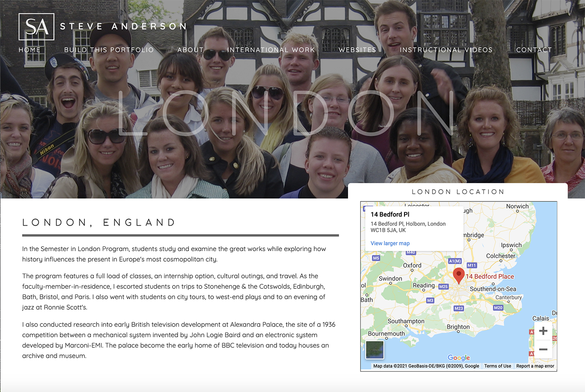
Task: Open map Terms of Use
Action: pyautogui.click(x=497, y=366)
